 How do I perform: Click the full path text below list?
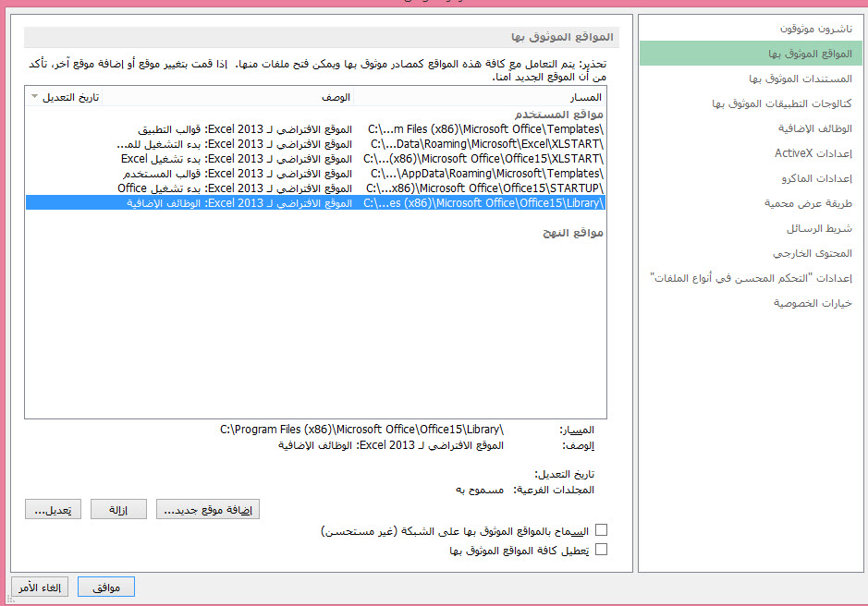(361, 430)
